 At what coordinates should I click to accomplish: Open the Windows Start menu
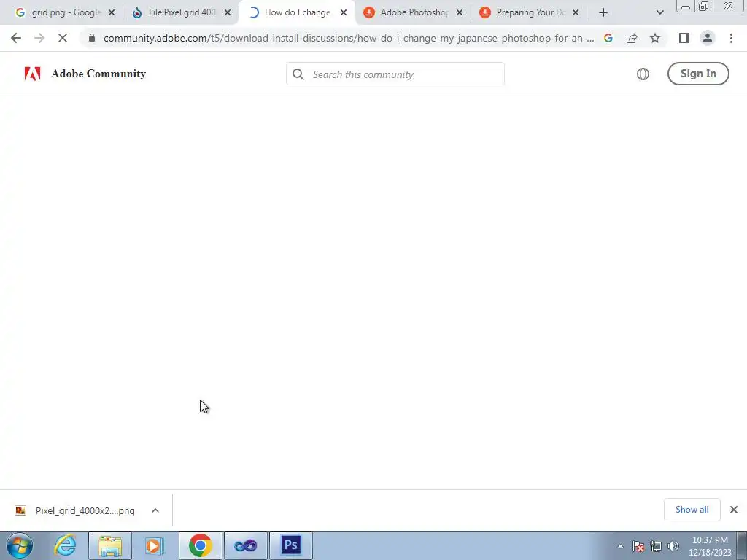[x=20, y=545]
